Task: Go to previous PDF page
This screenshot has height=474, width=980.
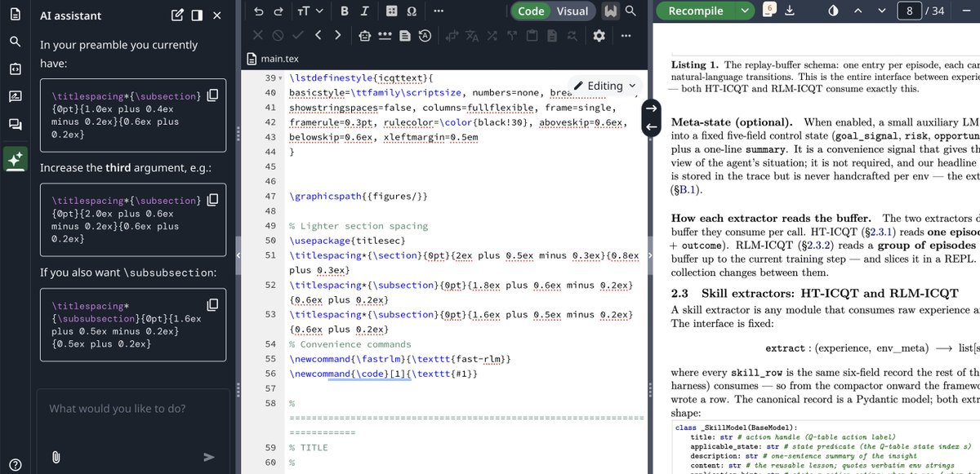Action: pos(857,11)
